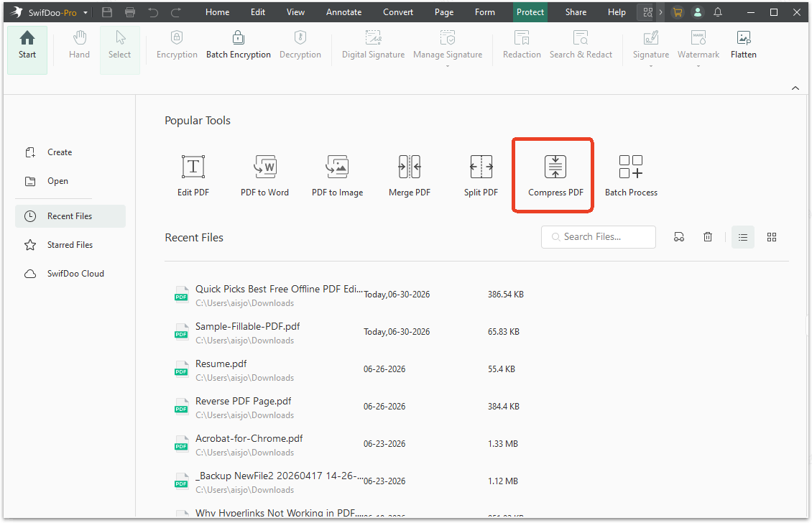Expand the Signature dropdown arrow
This screenshot has width=812, height=523.
651,66
